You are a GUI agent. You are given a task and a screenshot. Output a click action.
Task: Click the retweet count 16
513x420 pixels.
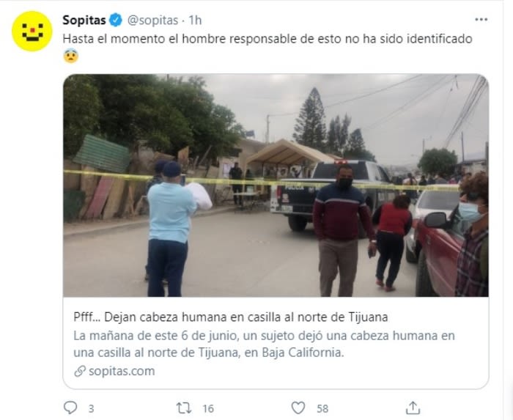[208, 408]
